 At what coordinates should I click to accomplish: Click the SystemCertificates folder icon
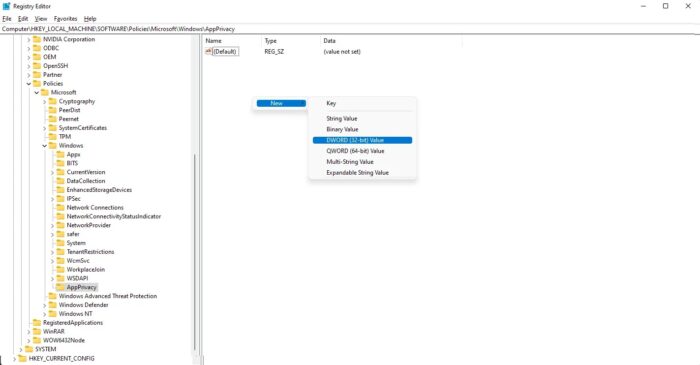pos(53,128)
